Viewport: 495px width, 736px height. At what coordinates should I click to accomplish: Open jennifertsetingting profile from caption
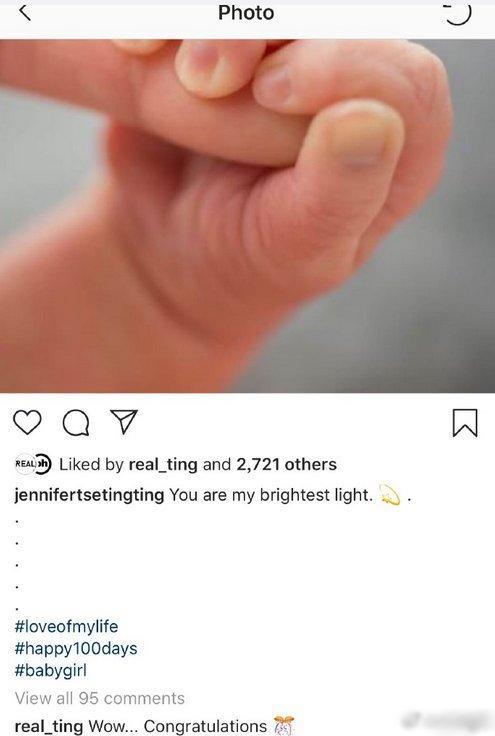tap(89, 495)
